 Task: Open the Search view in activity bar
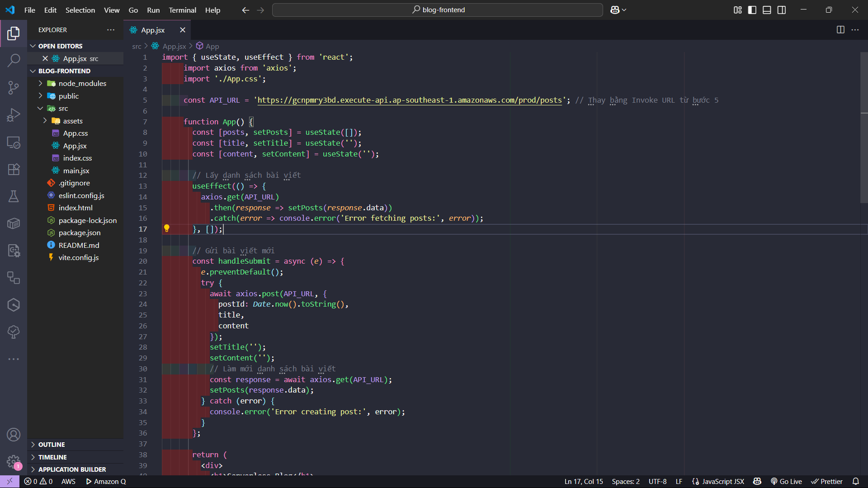pyautogui.click(x=14, y=60)
